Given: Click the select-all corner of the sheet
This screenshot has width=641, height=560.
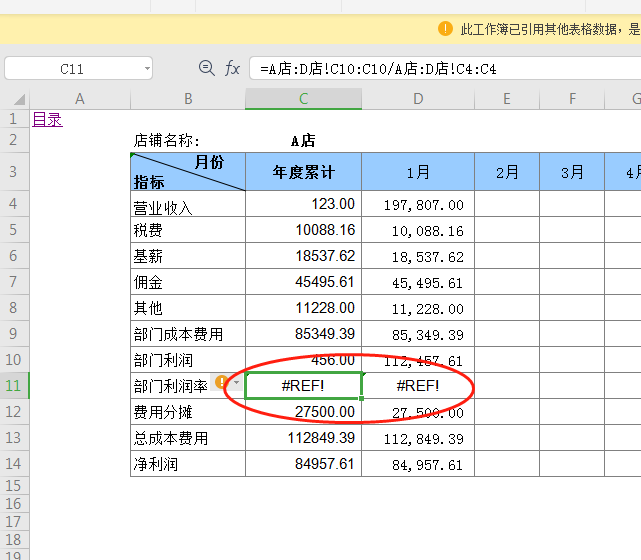Looking at the screenshot, I should 15,99.
